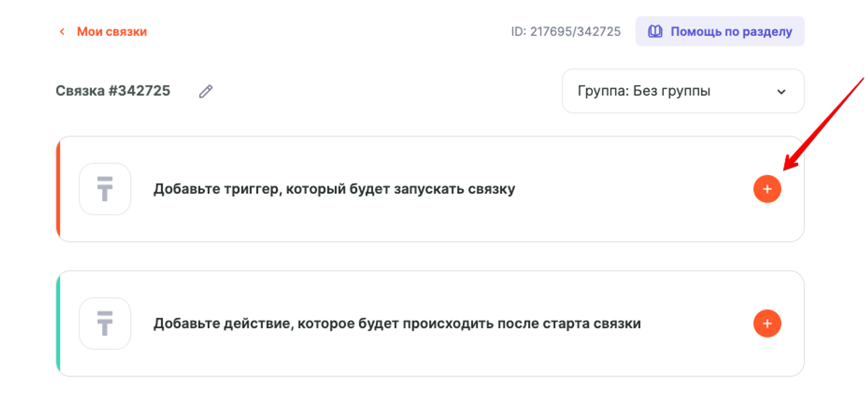
Task: Open the Помощь по разделу button
Action: click(719, 32)
